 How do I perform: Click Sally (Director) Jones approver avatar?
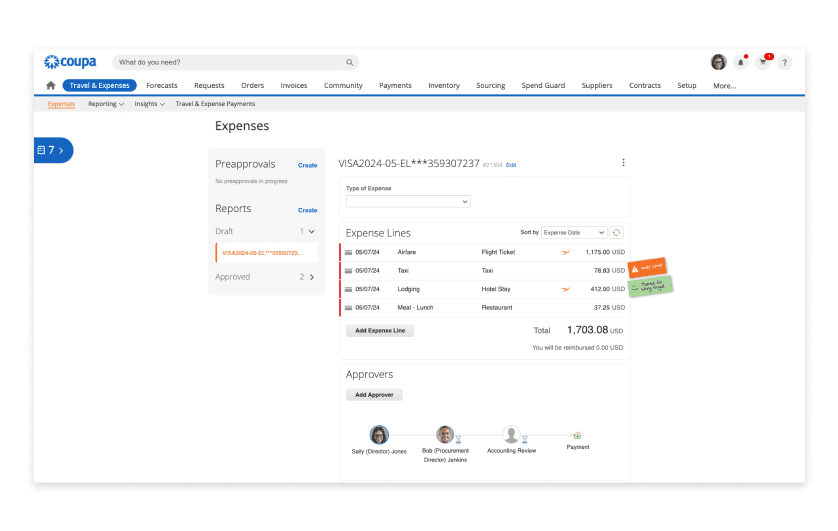click(379, 434)
